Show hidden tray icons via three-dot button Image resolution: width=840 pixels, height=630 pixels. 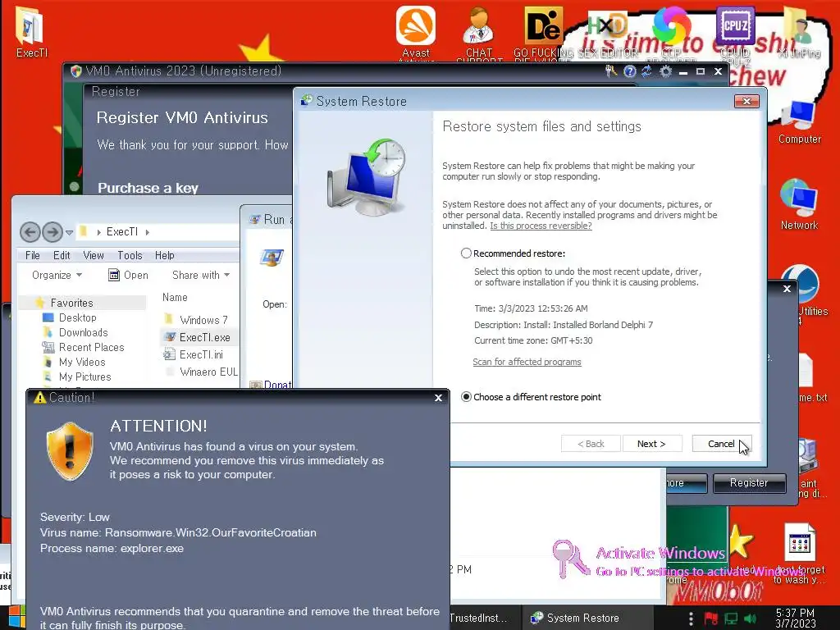tap(691, 619)
